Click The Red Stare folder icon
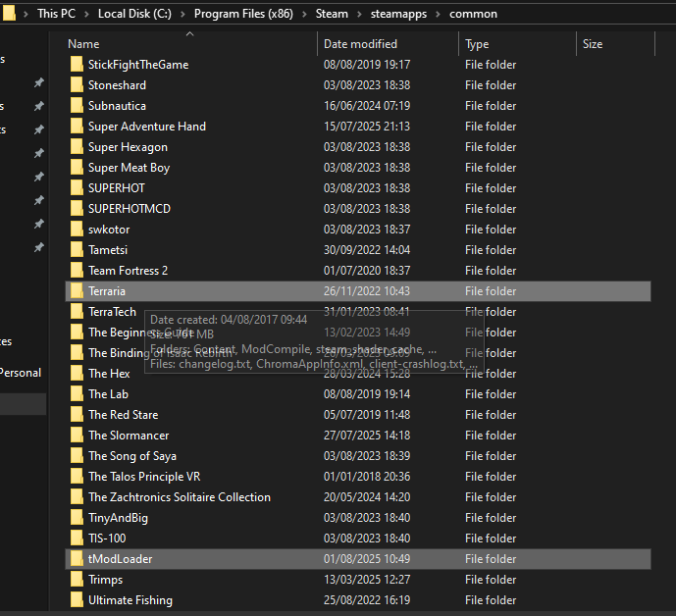The image size is (676, 616). click(77, 415)
